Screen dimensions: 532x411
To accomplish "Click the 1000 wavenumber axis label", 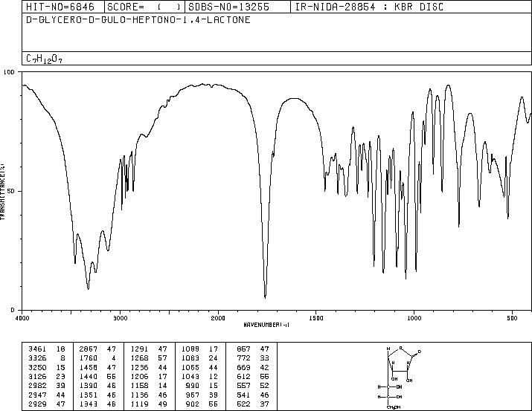I will 414,318.
